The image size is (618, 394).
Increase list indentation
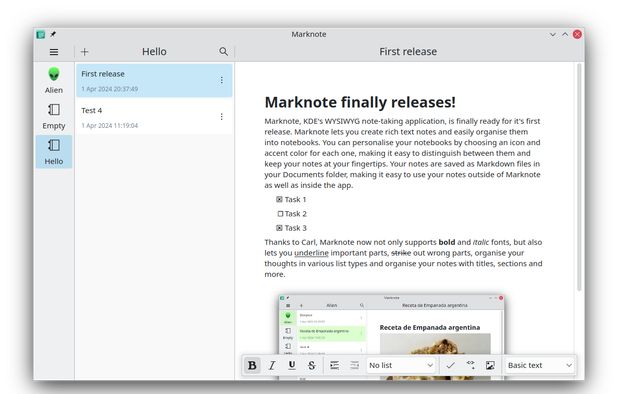point(334,365)
